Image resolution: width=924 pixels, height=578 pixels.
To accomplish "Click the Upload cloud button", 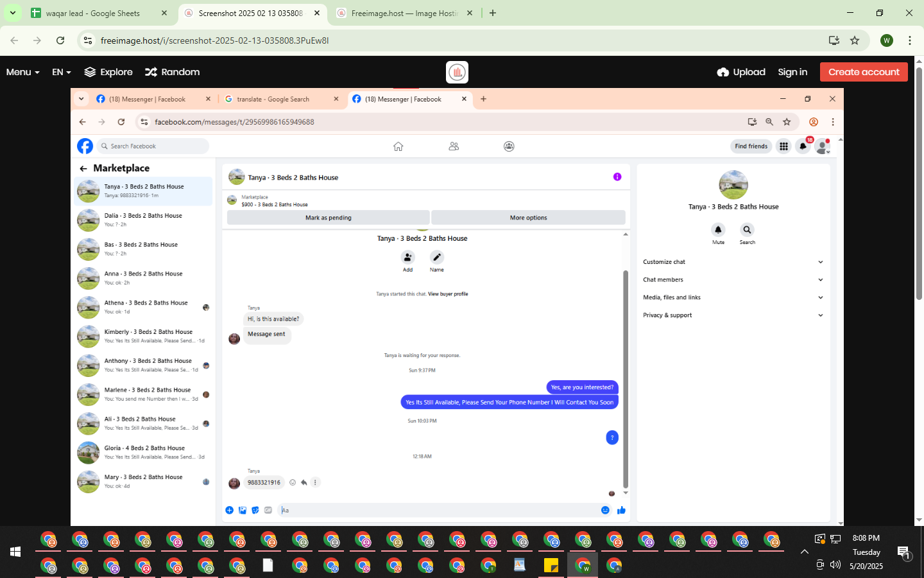I will coord(741,72).
